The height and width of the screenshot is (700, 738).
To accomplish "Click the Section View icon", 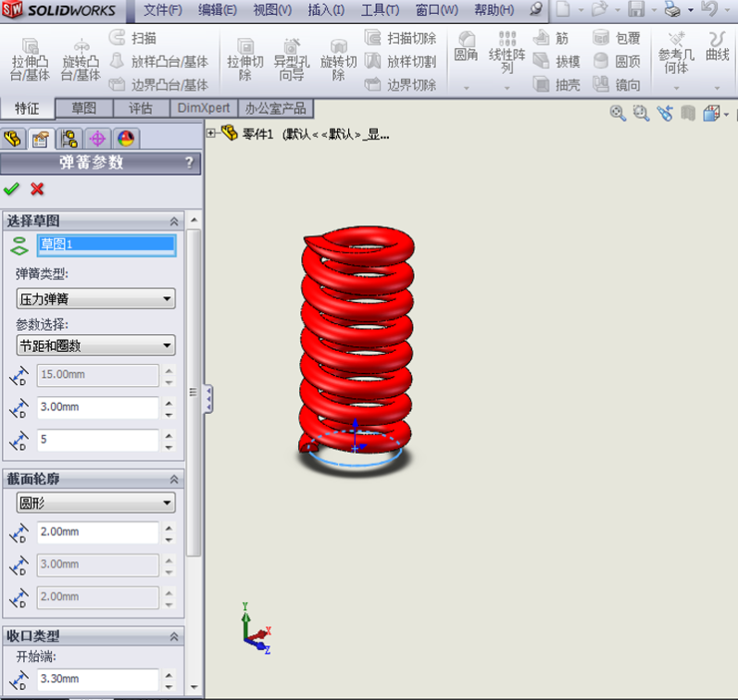I will 688,114.
